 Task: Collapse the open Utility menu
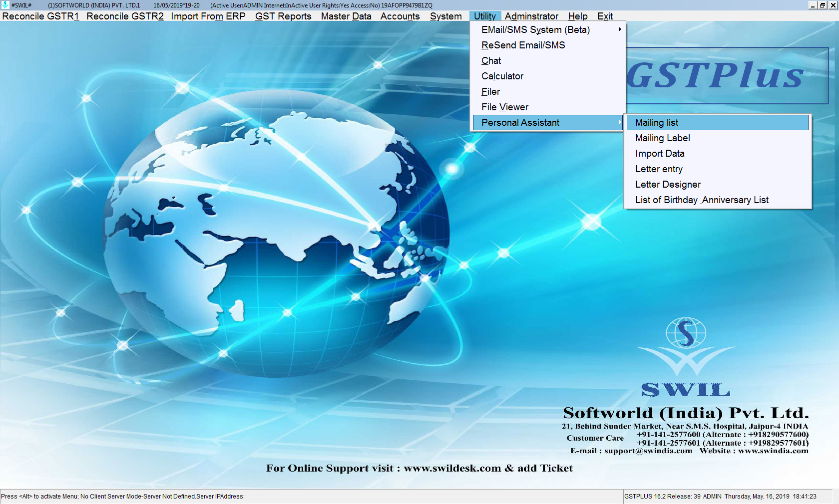[485, 16]
